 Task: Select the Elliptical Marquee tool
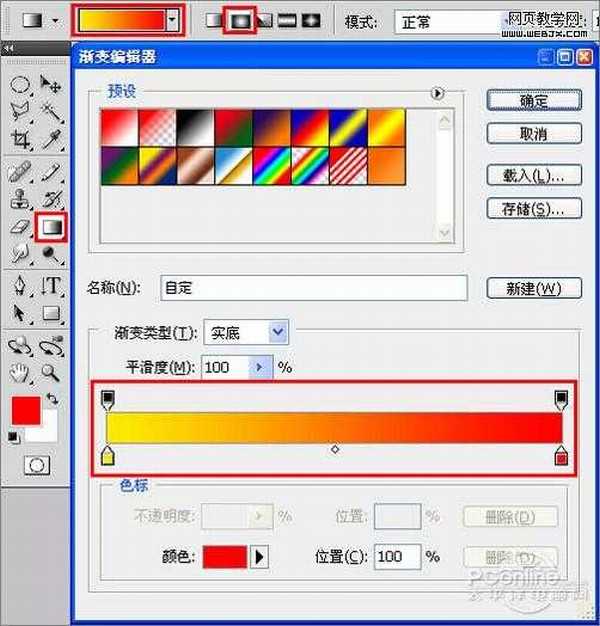20,85
